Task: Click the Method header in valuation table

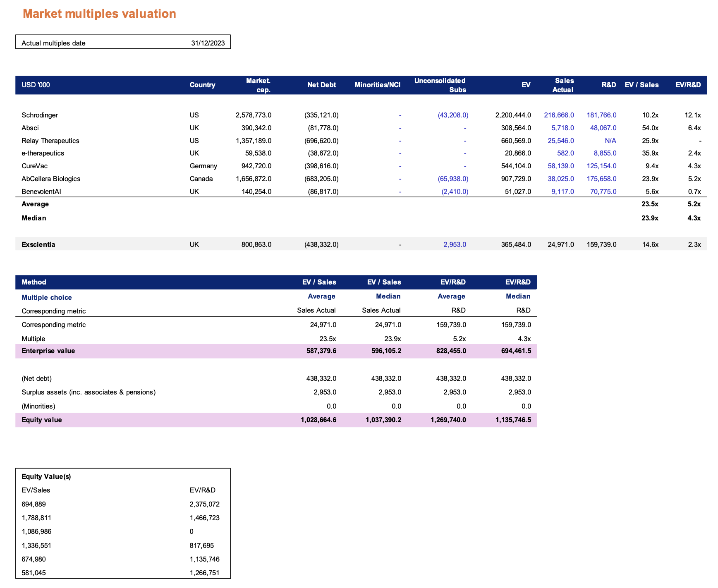Action: (34, 282)
